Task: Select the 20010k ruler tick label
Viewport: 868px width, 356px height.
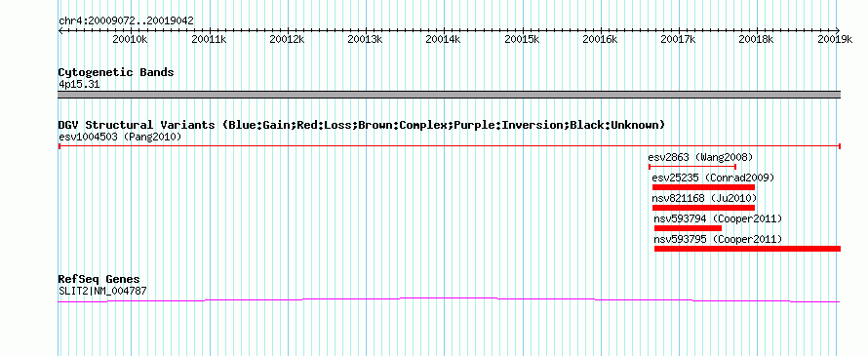Action: click(130, 39)
